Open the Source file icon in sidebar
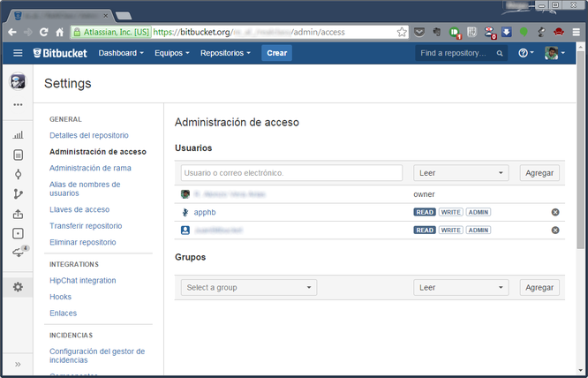The width and height of the screenshot is (588, 378). (x=18, y=155)
